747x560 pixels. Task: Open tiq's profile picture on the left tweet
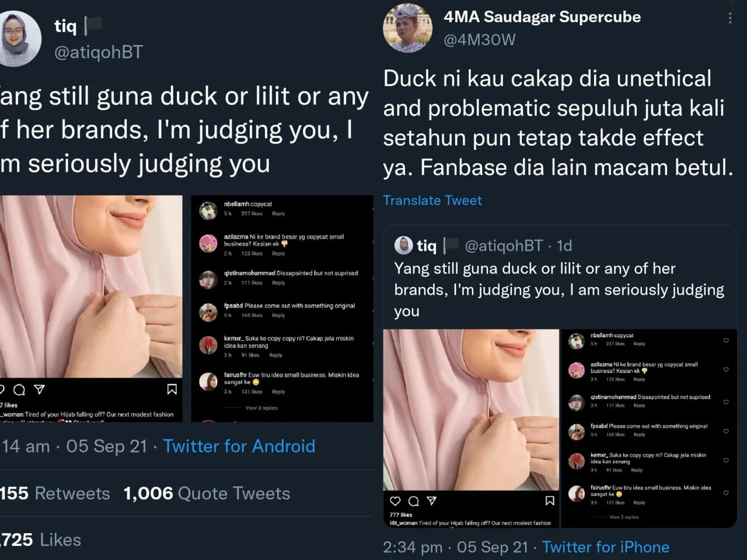click(x=18, y=38)
